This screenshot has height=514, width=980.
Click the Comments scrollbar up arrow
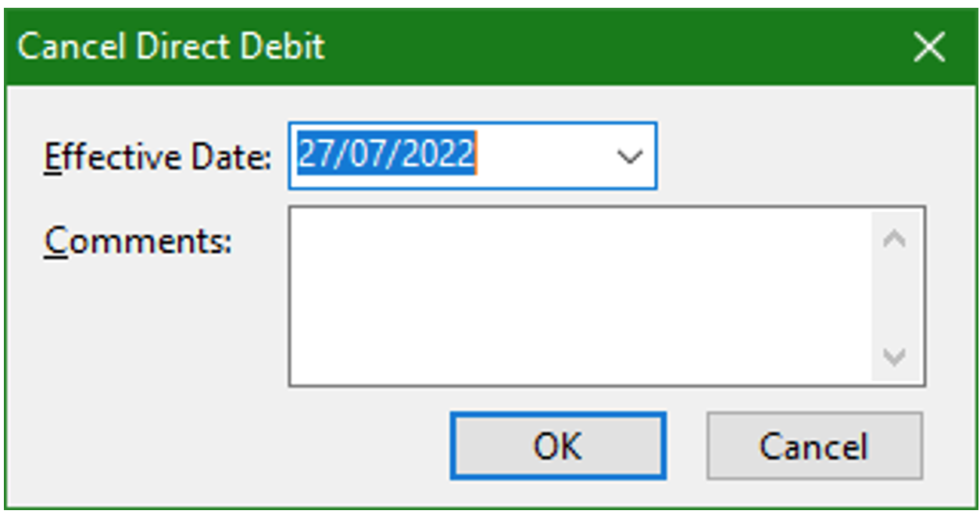pyautogui.click(x=894, y=238)
